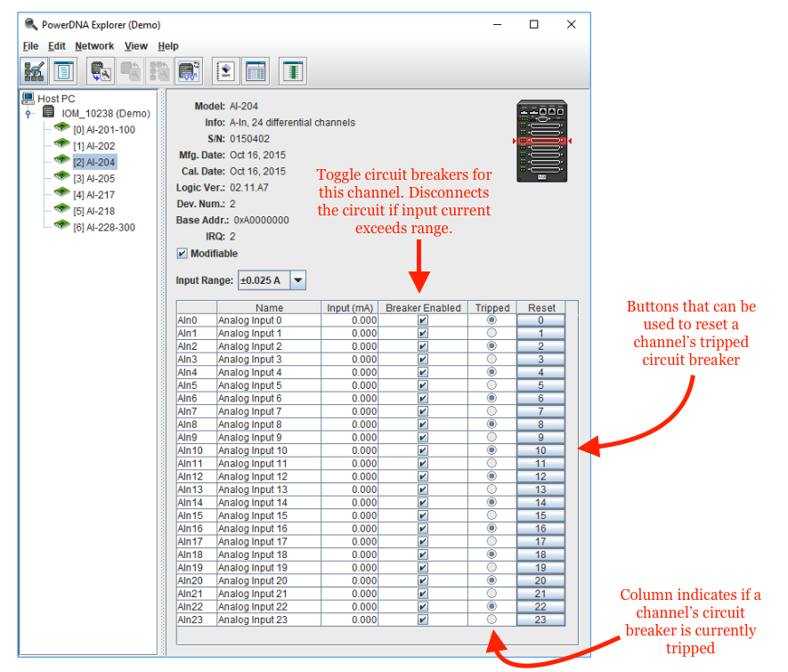Click the blue document window toolbar icon

[x=63, y=71]
